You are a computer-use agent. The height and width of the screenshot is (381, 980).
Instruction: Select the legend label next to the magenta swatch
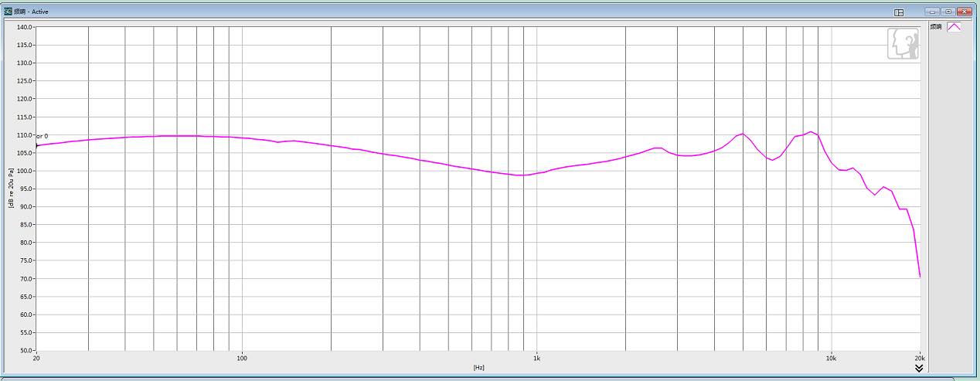pos(936,27)
